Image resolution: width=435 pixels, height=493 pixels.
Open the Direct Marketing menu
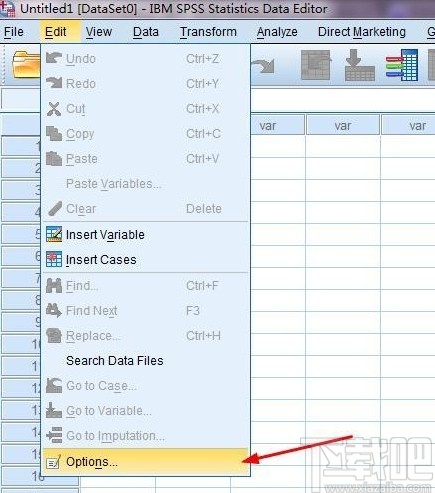pos(362,32)
